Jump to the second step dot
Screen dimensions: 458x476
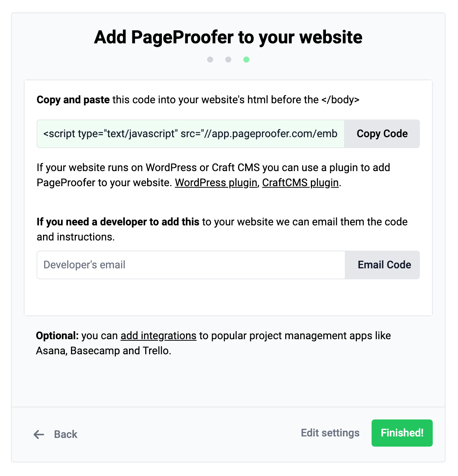(228, 60)
